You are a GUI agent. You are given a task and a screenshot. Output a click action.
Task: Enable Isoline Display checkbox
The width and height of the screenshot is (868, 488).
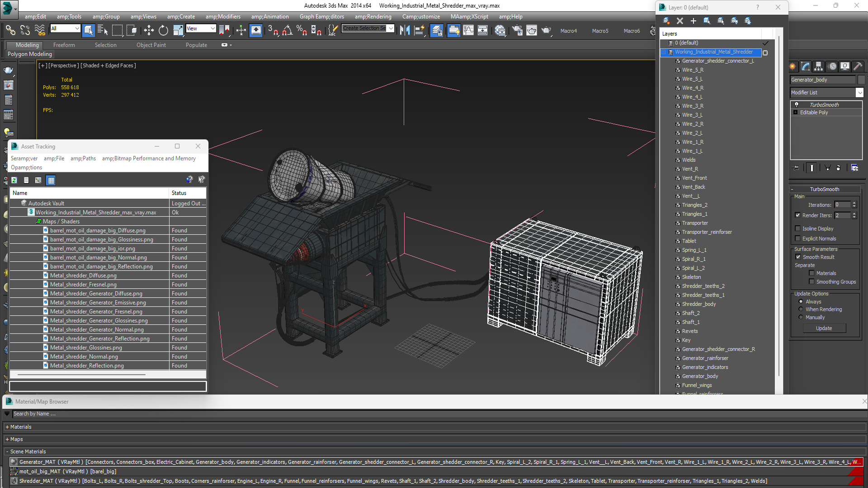point(798,229)
